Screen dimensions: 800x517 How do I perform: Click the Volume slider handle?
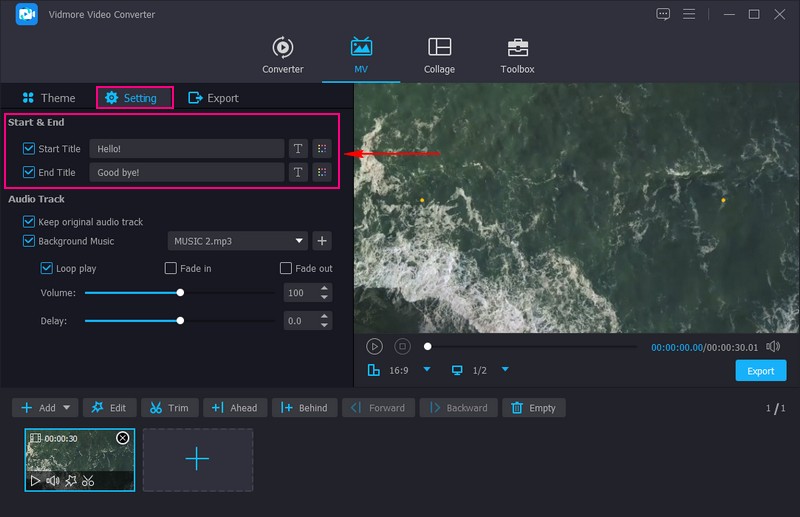pyautogui.click(x=180, y=293)
